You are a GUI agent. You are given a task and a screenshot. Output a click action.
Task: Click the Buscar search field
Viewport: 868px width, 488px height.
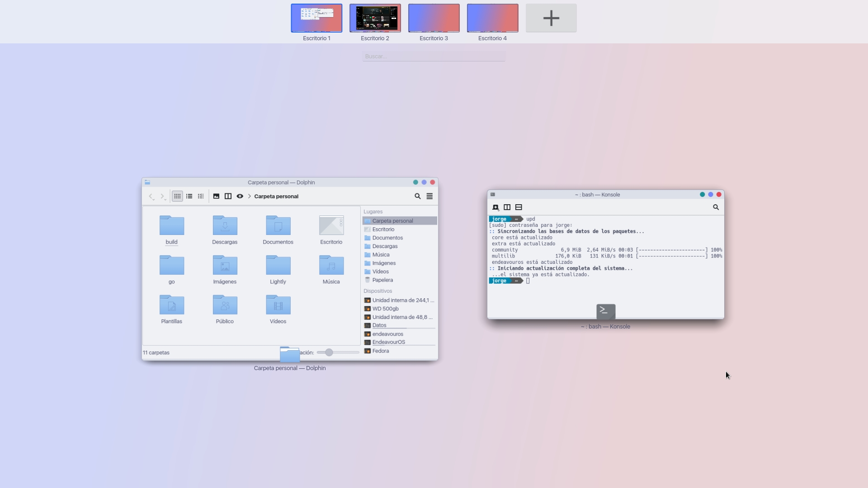433,56
